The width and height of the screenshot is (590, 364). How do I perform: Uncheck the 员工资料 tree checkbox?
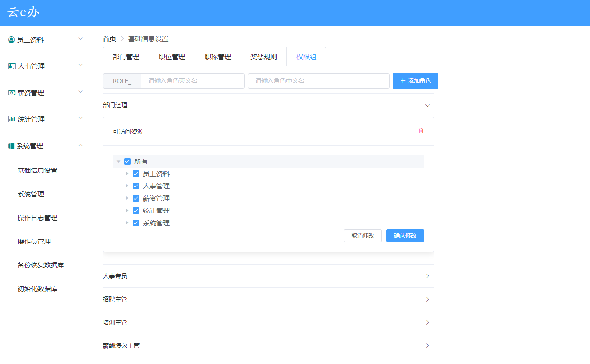pos(136,174)
